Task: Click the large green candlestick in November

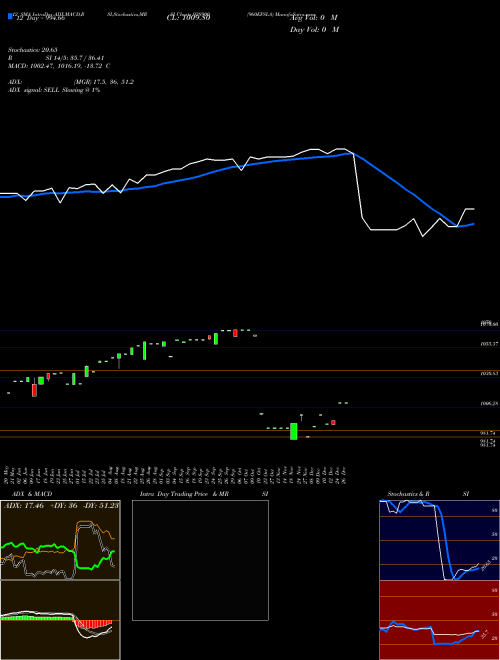Action: tap(294, 431)
